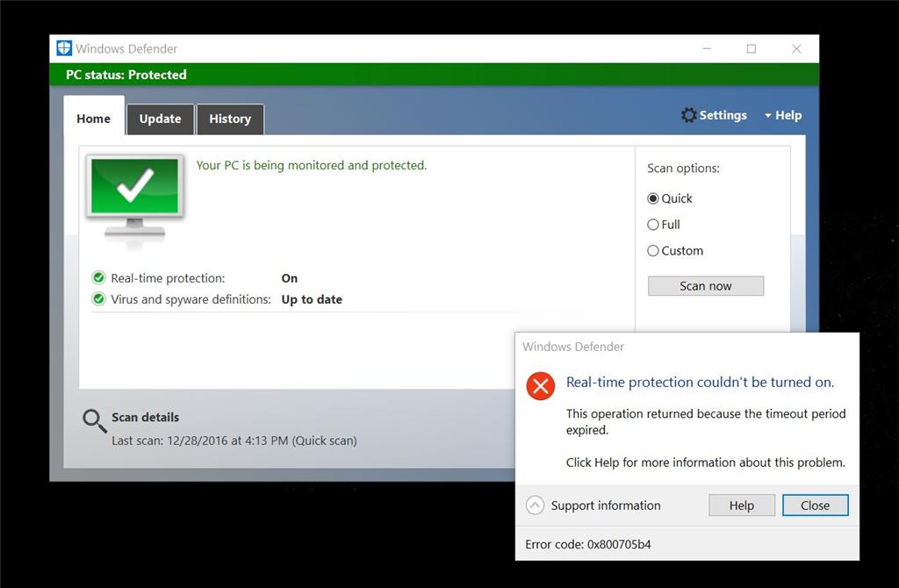Click the Real-time protection green check icon

pos(98,278)
